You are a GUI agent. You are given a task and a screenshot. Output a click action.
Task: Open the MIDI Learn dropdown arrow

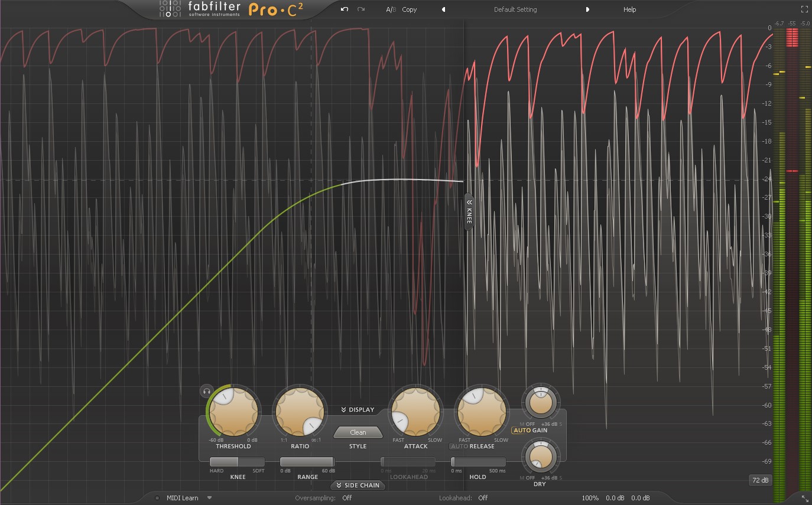coord(209,498)
